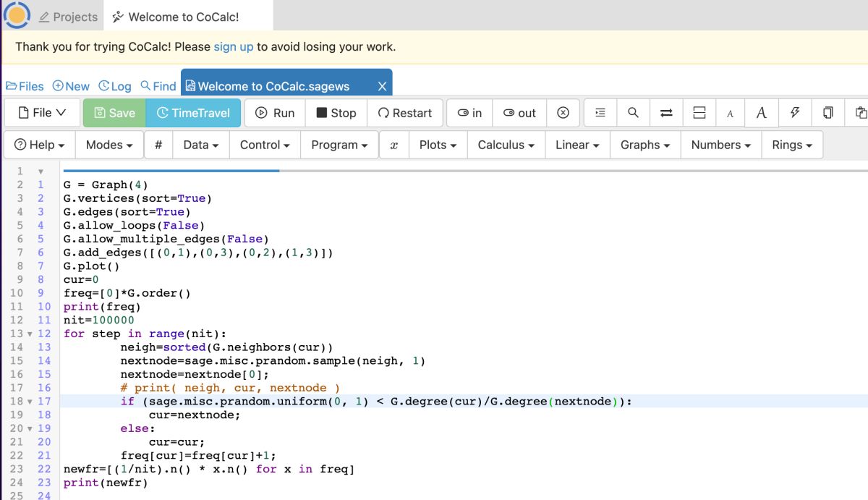
Task: Click the x variable button
Action: 394,145
